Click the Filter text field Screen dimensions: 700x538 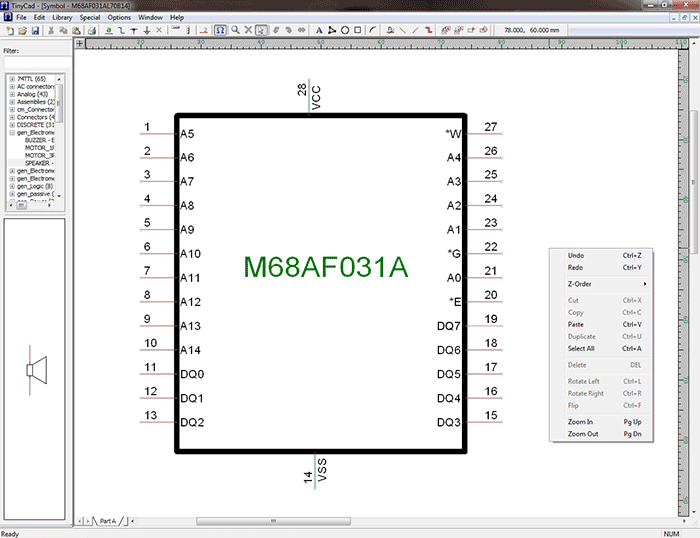click(x=34, y=62)
